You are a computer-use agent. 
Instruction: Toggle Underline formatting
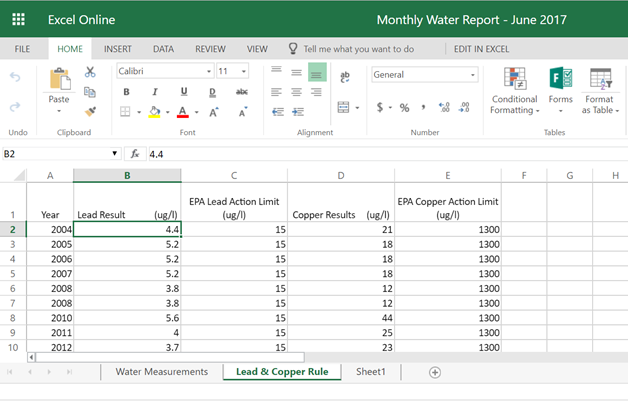tap(184, 92)
